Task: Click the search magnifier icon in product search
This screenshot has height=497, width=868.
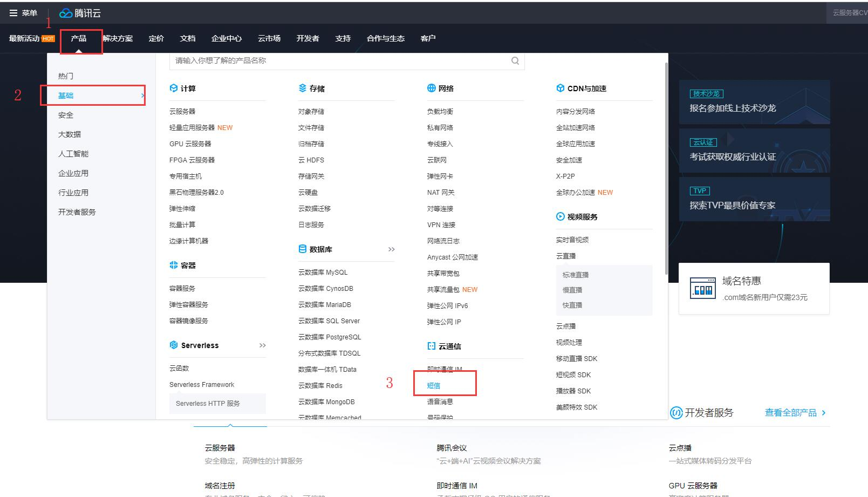Action: click(x=515, y=60)
